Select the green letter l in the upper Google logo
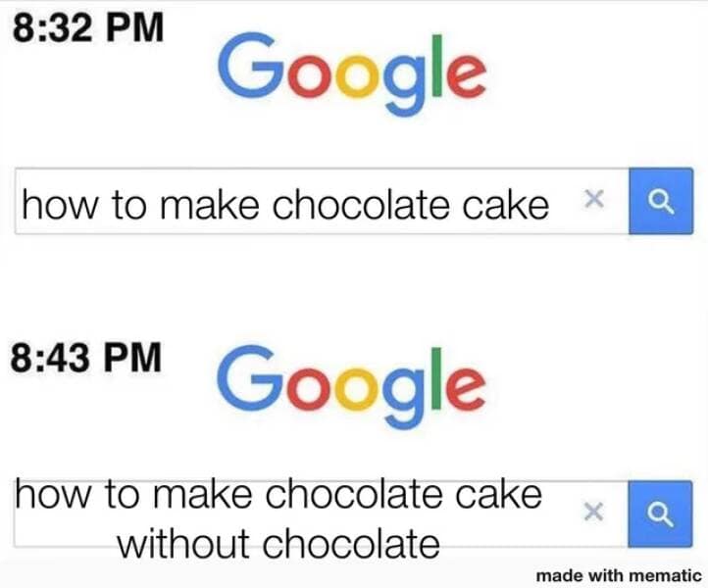Image resolution: width=708 pixels, height=588 pixels. [436, 66]
